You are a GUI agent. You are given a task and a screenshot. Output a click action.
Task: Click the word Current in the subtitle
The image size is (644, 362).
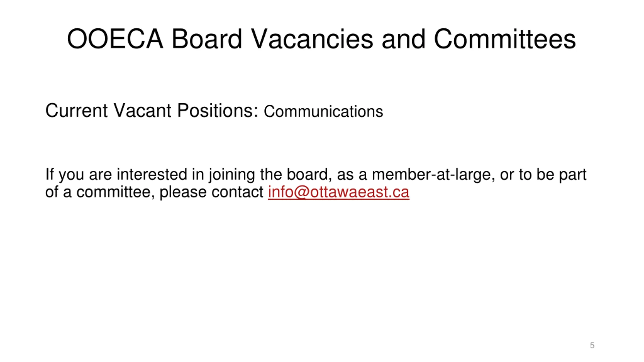[76, 110]
